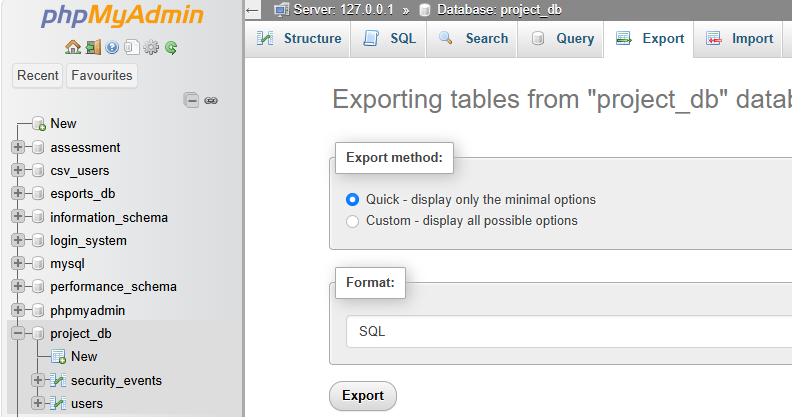Click the csv_users database cylinder icon
The width and height of the screenshot is (792, 417).
coord(38,171)
